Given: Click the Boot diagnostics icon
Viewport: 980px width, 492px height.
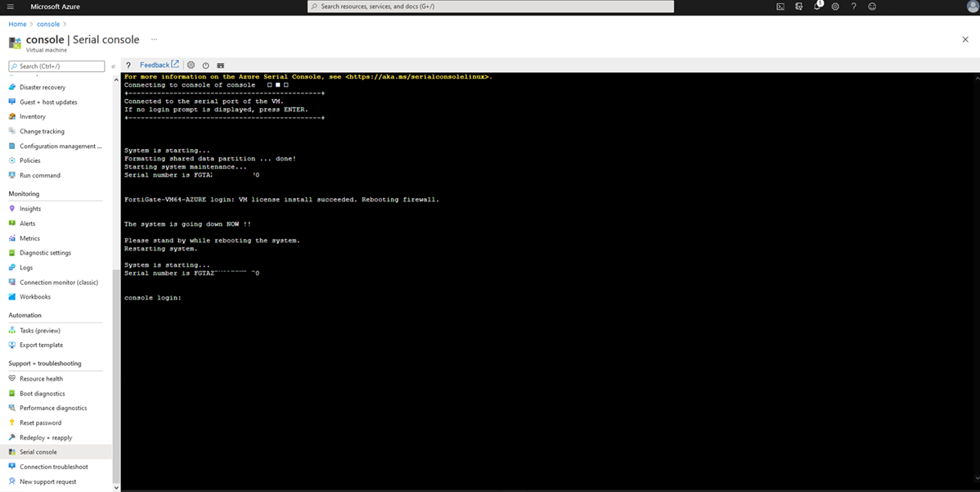Looking at the screenshot, I should coord(12,393).
